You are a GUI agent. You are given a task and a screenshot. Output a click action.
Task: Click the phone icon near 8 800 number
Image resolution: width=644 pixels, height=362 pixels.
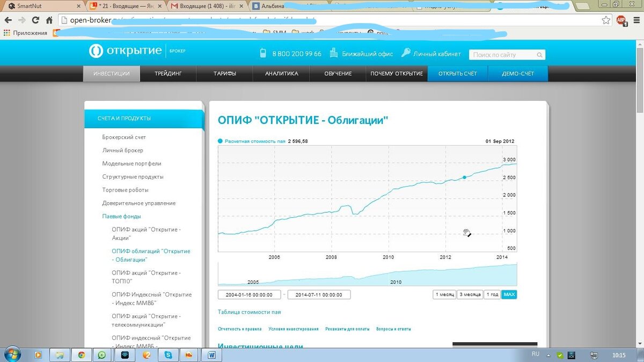click(x=263, y=53)
